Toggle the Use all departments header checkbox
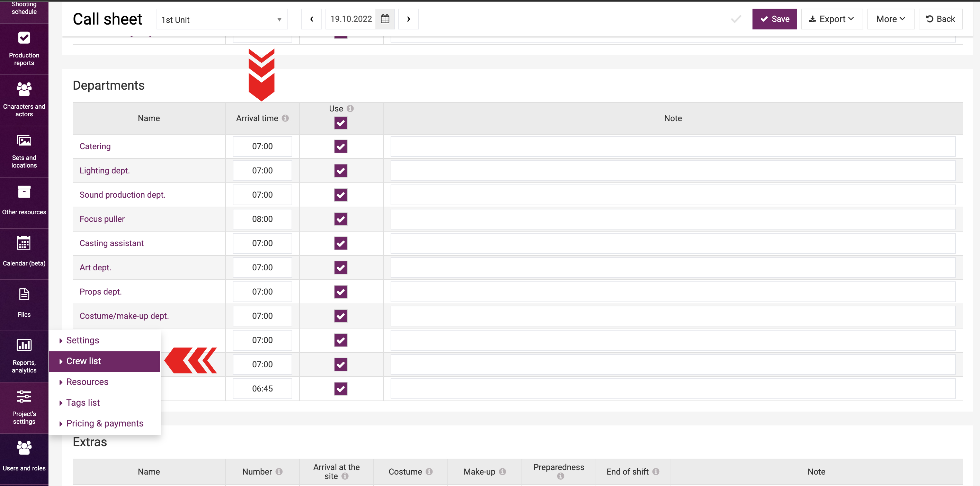This screenshot has width=980, height=486. point(340,123)
